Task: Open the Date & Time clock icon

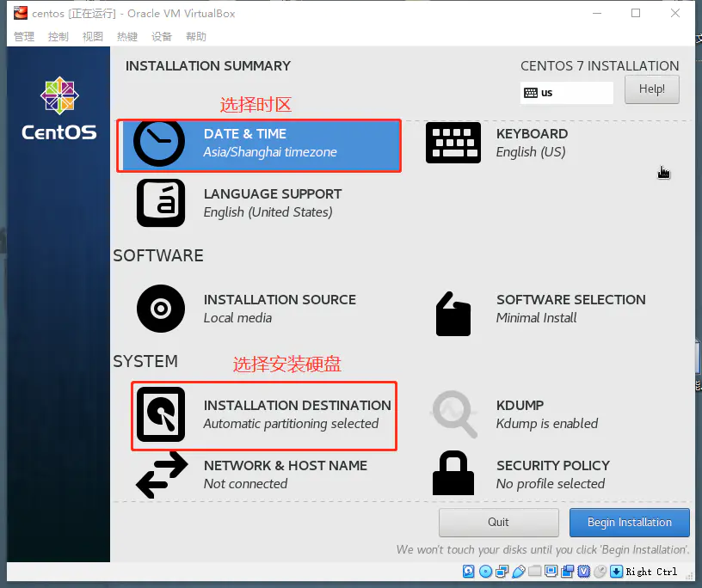Action: pyautogui.click(x=159, y=143)
